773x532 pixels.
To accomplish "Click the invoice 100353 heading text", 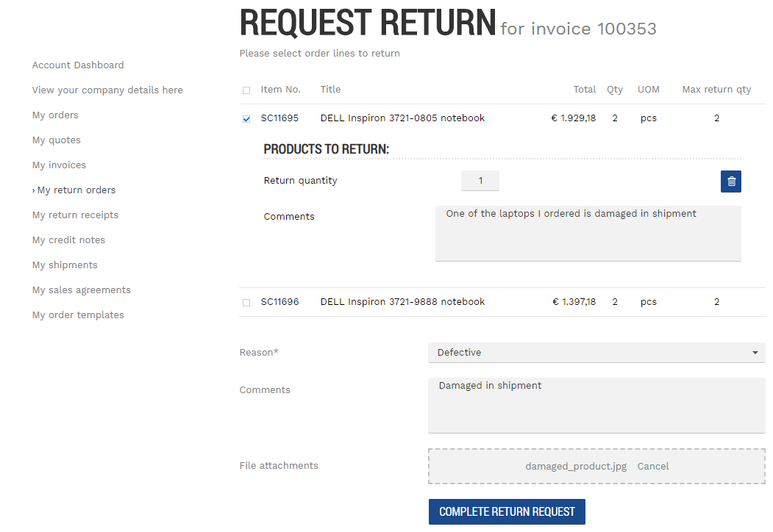I will click(578, 29).
